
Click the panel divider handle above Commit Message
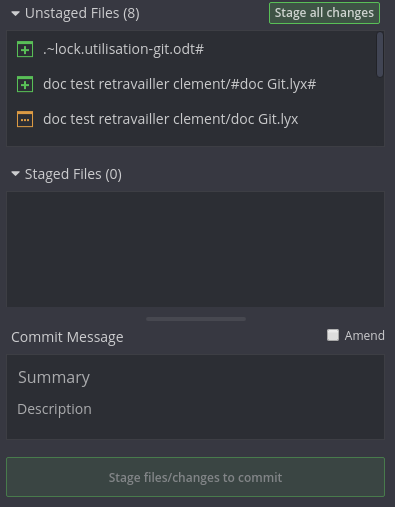click(196, 319)
